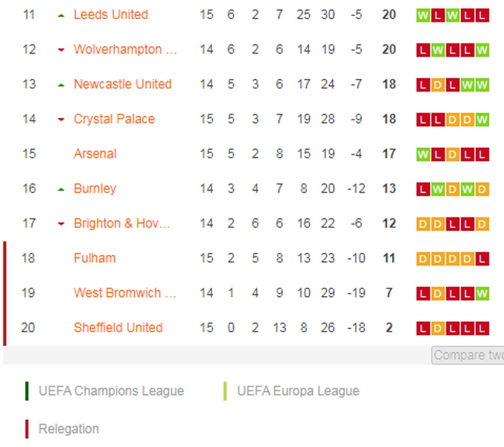The height and width of the screenshot is (447, 504).
Task: Open the Sheffield United team page
Action: click(x=118, y=328)
